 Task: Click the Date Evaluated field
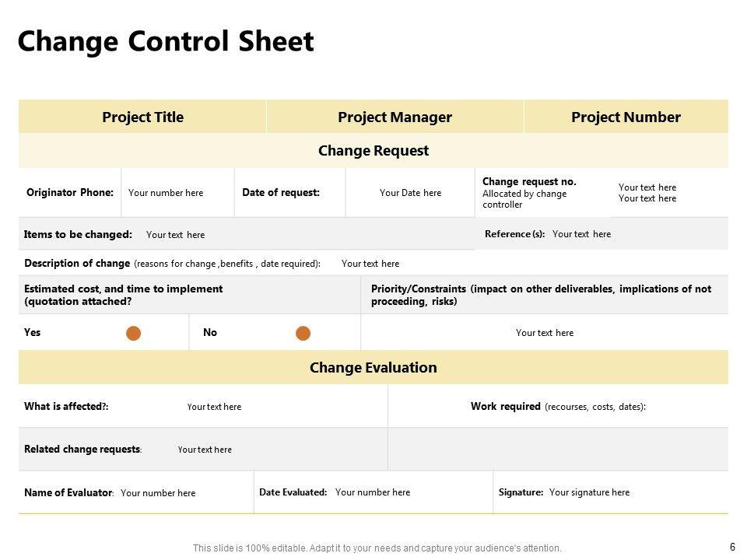tap(373, 492)
